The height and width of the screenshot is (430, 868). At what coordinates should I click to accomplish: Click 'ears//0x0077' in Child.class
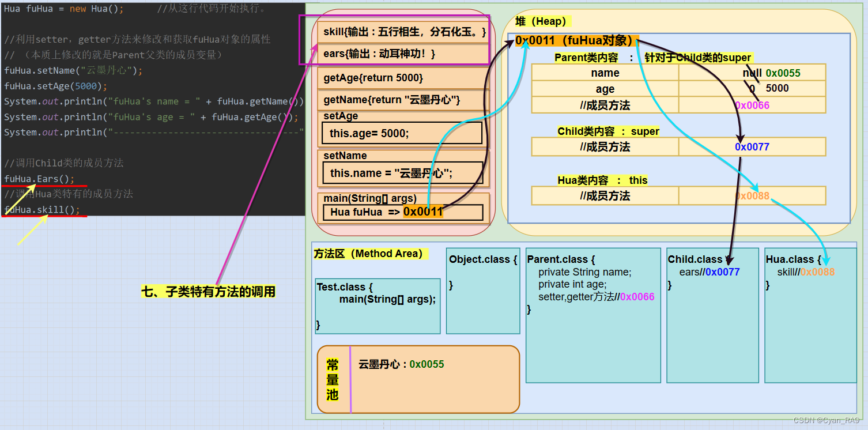[710, 272]
